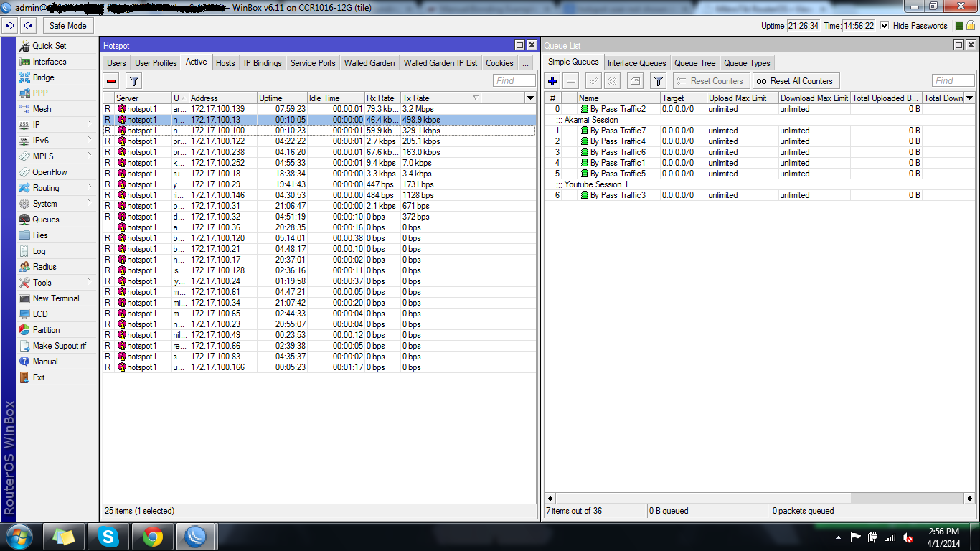Switch to the Walled Garden IP List tab
Image resolution: width=980 pixels, height=551 pixels.
point(440,63)
